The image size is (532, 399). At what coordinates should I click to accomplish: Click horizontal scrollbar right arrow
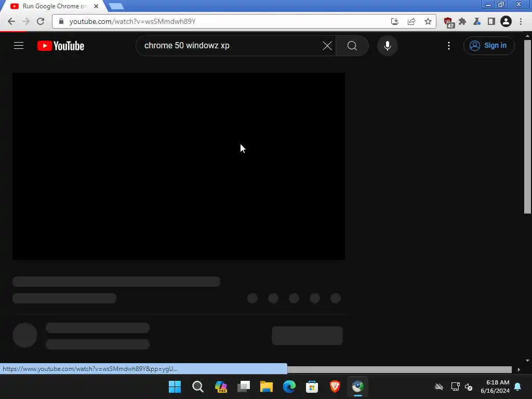pos(519,369)
